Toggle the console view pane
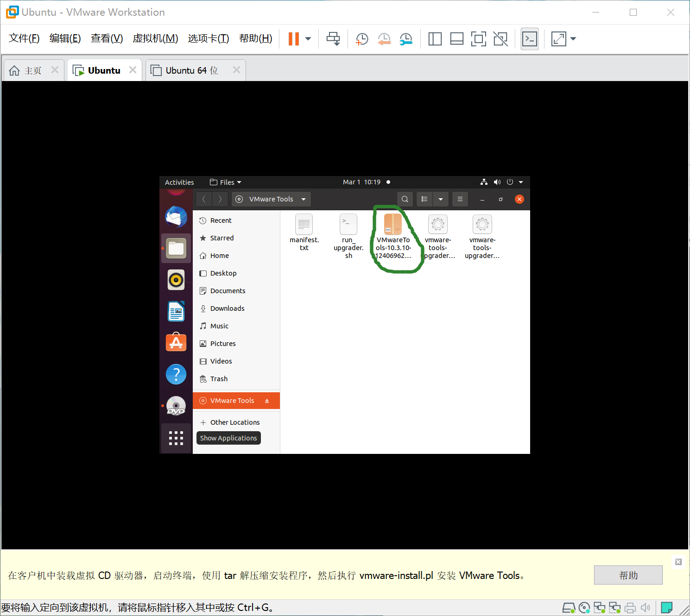 point(529,38)
